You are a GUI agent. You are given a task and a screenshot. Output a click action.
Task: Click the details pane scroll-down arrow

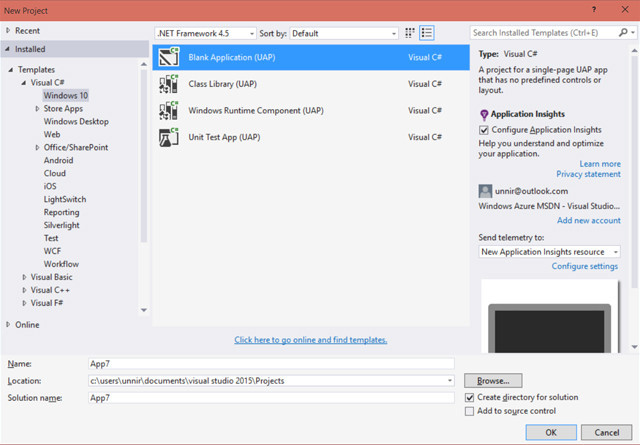pos(634,347)
